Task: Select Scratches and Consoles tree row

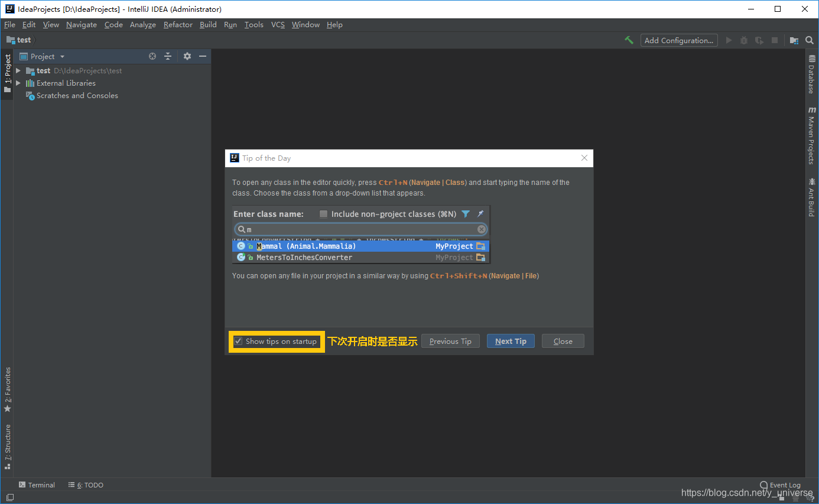Action: click(112, 96)
